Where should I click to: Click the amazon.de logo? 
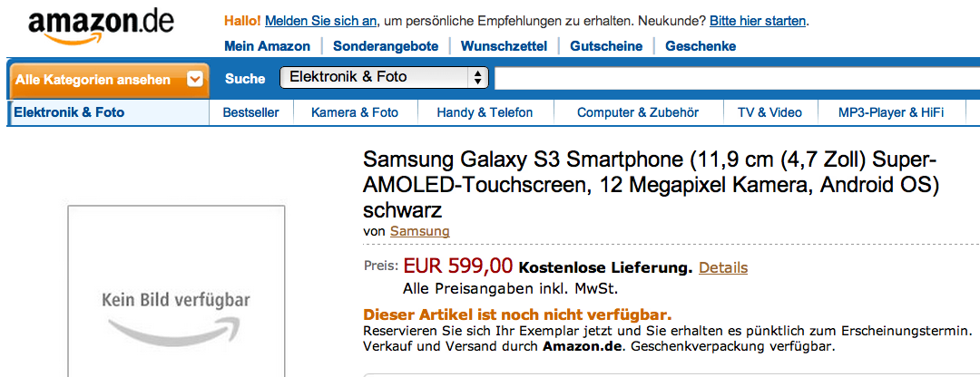[101, 26]
